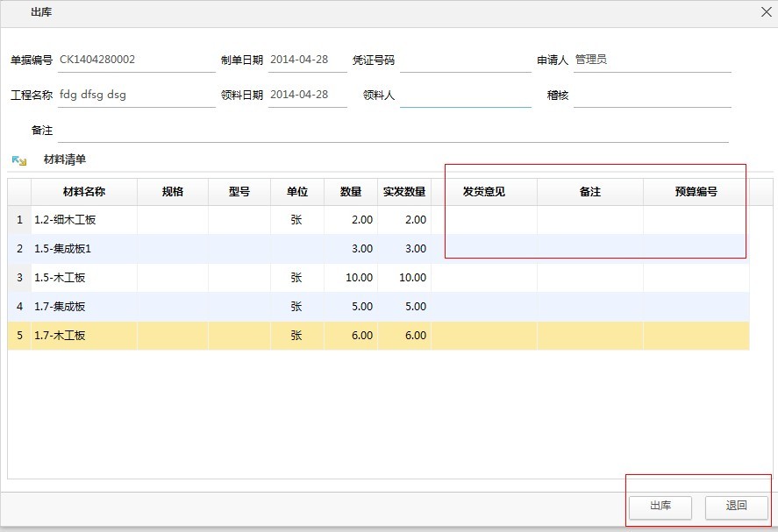Click the 单据编号 field
Image resolution: width=778 pixels, height=532 pixels.
coord(136,60)
